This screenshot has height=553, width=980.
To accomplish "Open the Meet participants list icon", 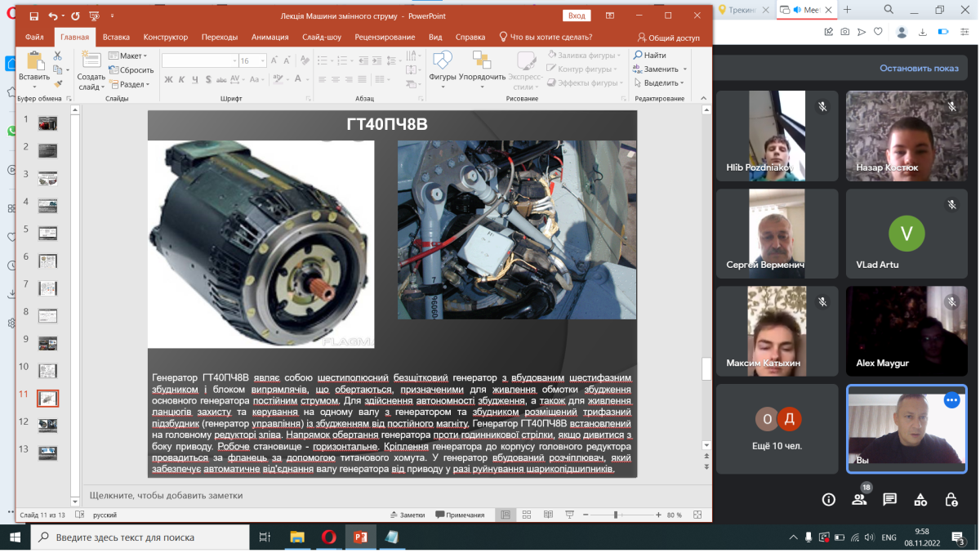I will click(x=859, y=499).
